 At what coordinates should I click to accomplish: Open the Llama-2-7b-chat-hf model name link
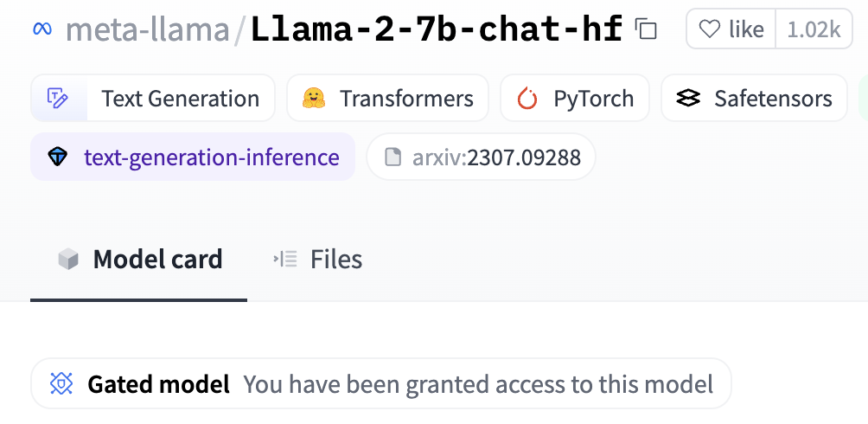point(437,29)
